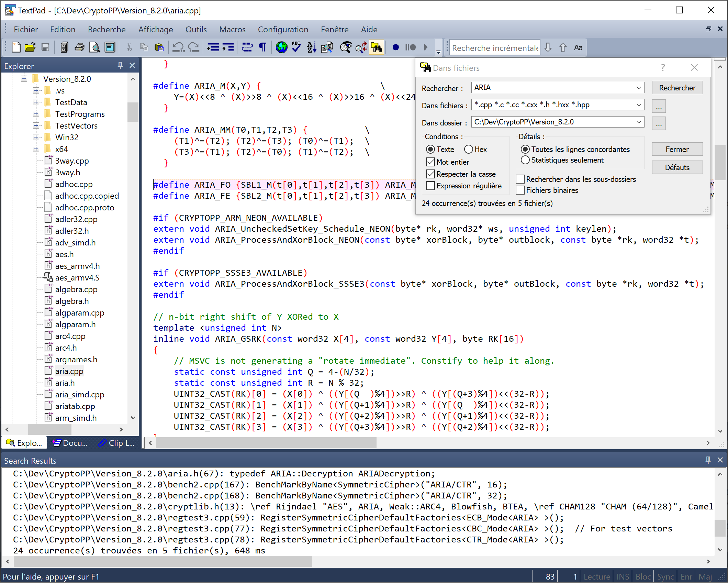Enable the Respecter la casse checkbox
The image size is (728, 583).
430,174
